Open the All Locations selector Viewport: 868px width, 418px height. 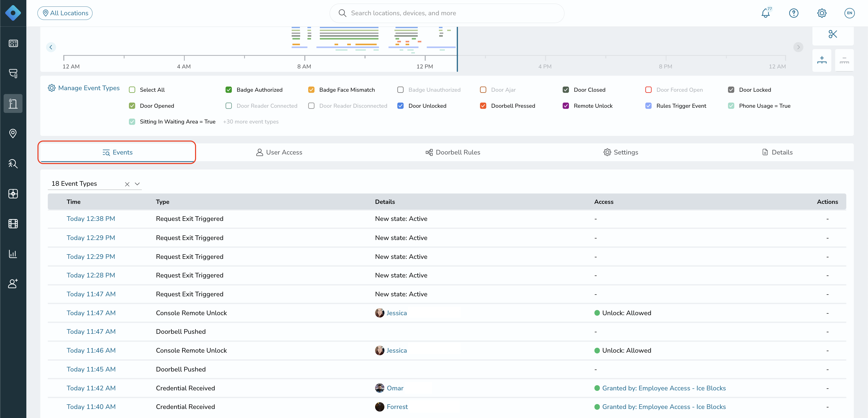65,13
